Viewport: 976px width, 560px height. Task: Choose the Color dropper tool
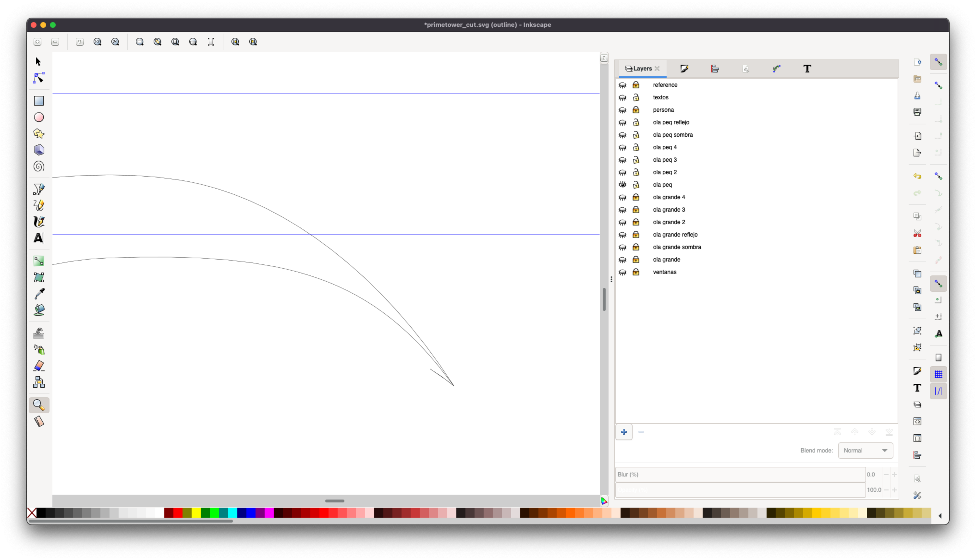[x=39, y=294]
